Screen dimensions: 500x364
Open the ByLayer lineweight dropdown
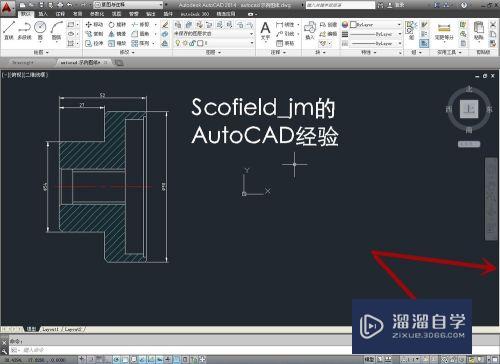coord(376,34)
